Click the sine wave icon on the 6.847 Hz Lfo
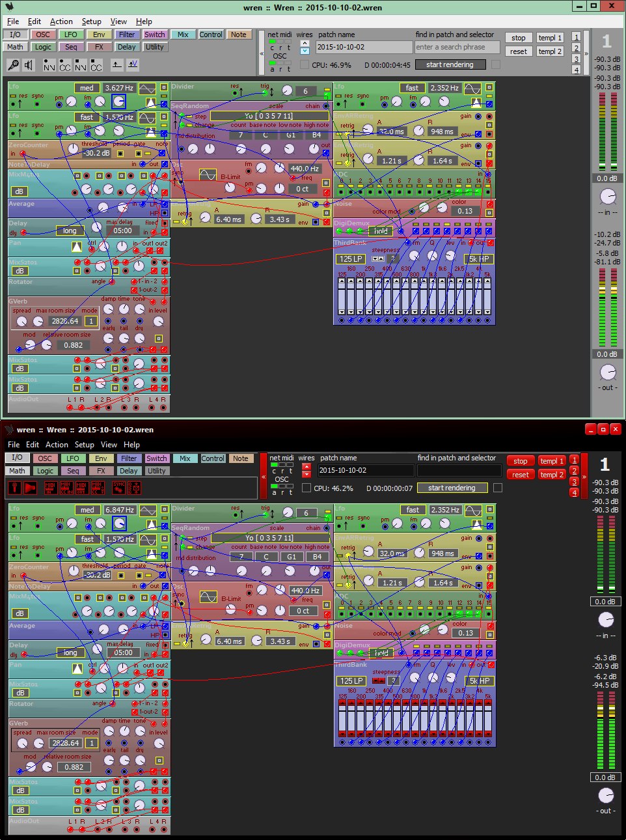 point(148,510)
